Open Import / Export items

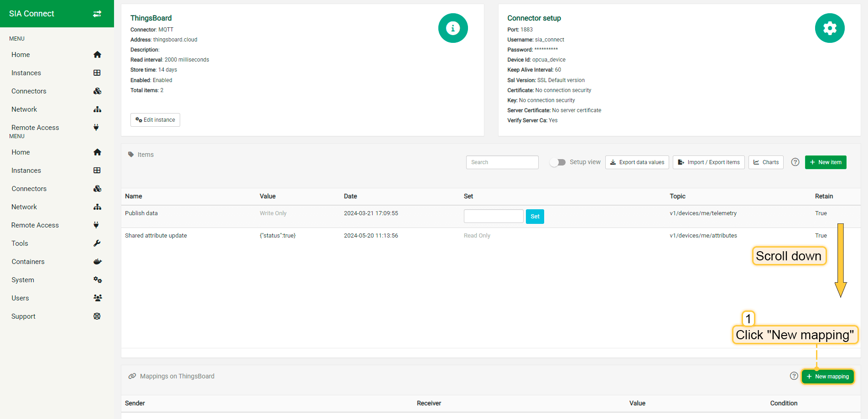pos(708,162)
